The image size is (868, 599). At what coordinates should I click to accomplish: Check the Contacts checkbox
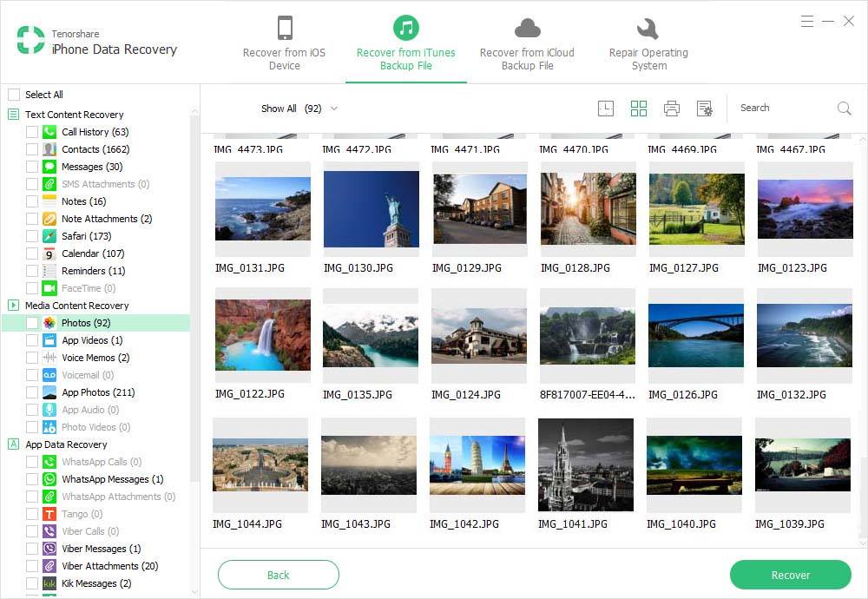click(x=32, y=149)
